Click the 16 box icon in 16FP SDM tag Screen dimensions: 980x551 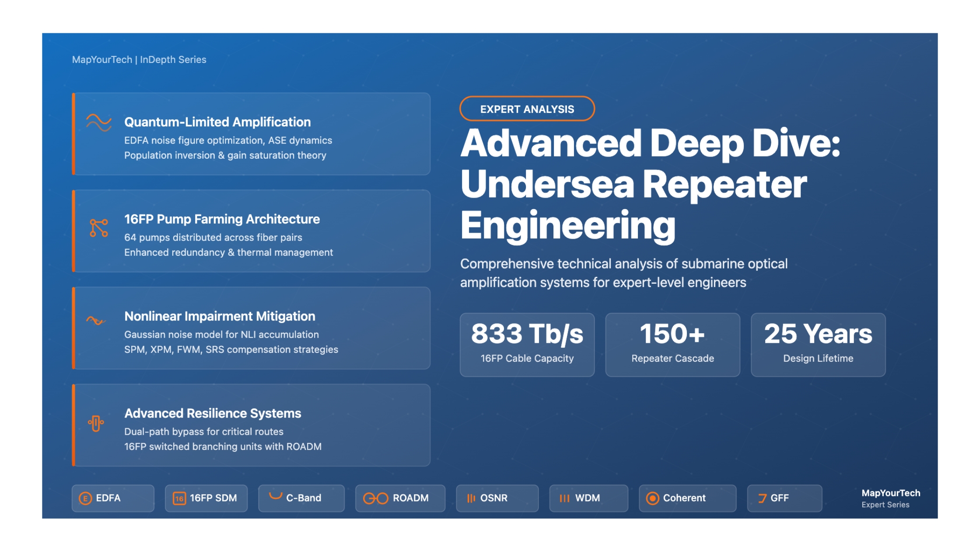[179, 498]
